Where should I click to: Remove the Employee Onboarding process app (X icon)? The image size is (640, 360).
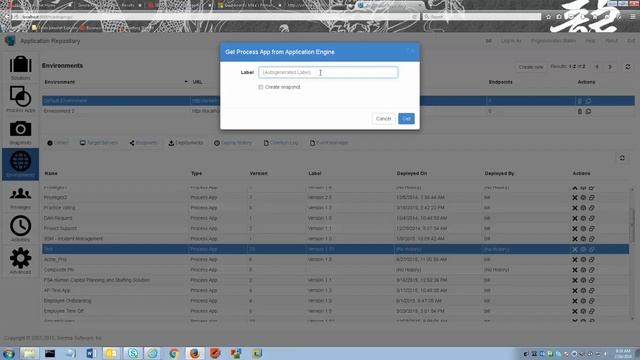coord(575,301)
